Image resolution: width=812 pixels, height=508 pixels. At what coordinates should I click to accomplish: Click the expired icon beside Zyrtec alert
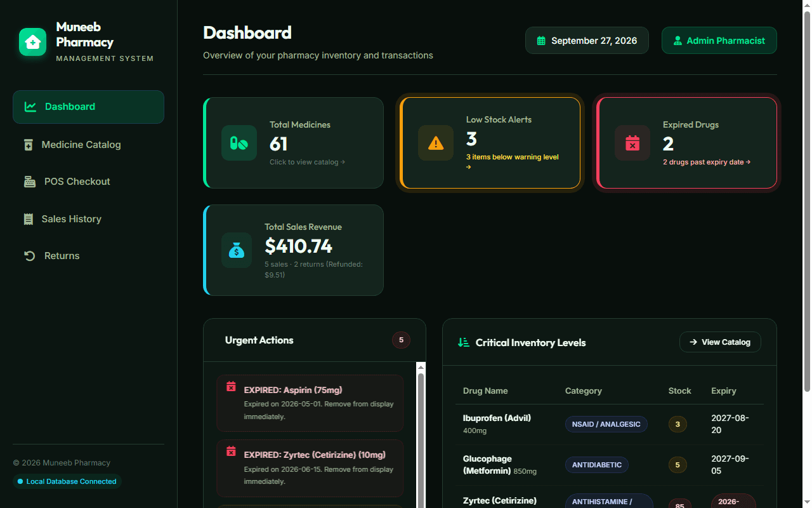(x=231, y=451)
